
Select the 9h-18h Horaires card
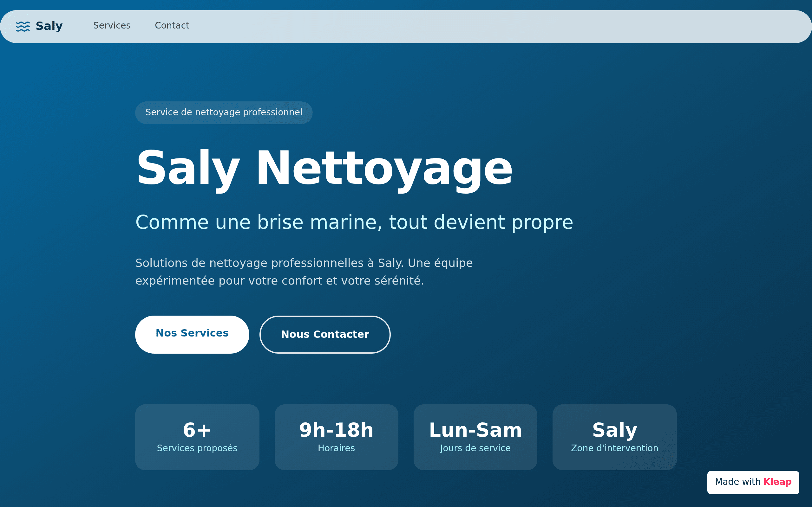pos(336,437)
